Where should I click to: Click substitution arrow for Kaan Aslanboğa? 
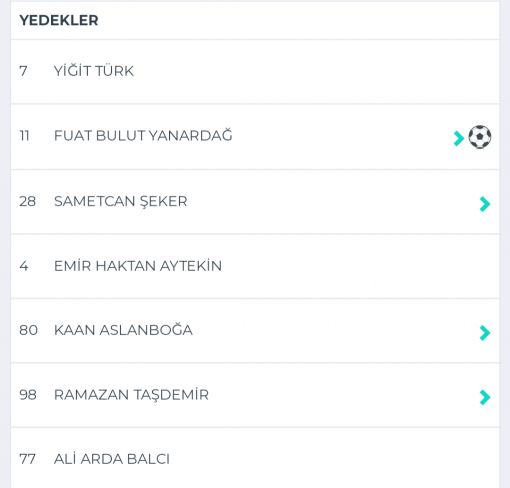pyautogui.click(x=485, y=333)
